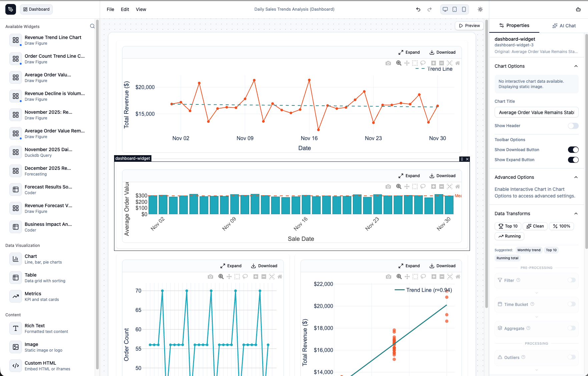This screenshot has width=588, height=376.
Task: Switch to the AI Chat tab
Action: pyautogui.click(x=564, y=25)
